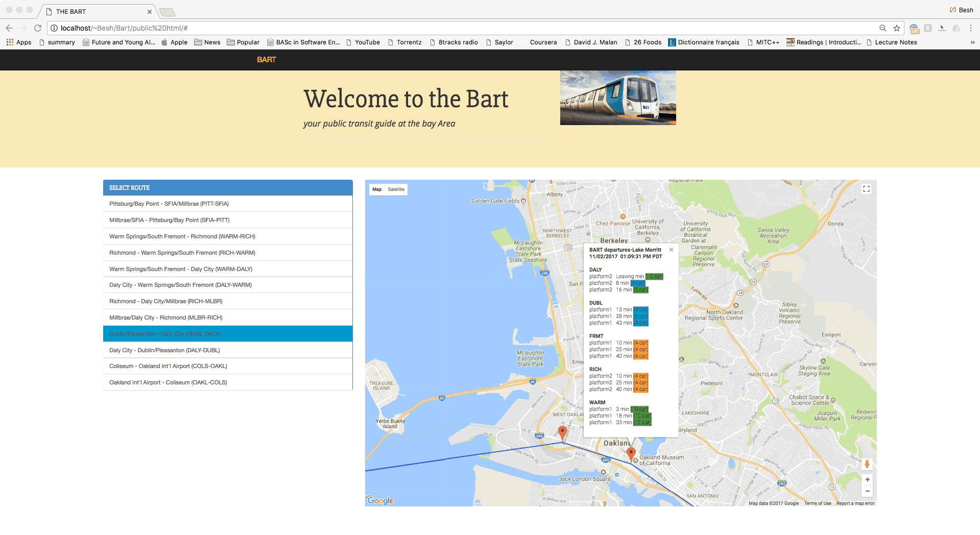The height and width of the screenshot is (535, 980).
Task: Click the Google logo on map
Action: click(380, 501)
